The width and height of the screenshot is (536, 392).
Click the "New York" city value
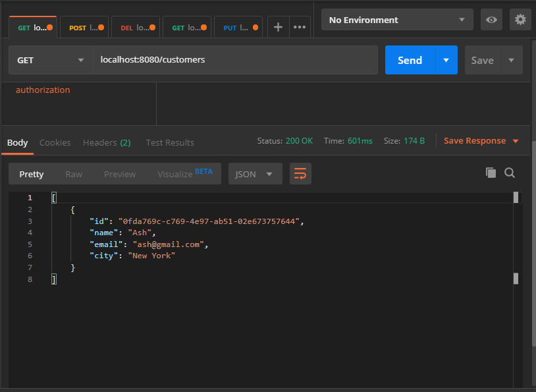click(x=151, y=256)
